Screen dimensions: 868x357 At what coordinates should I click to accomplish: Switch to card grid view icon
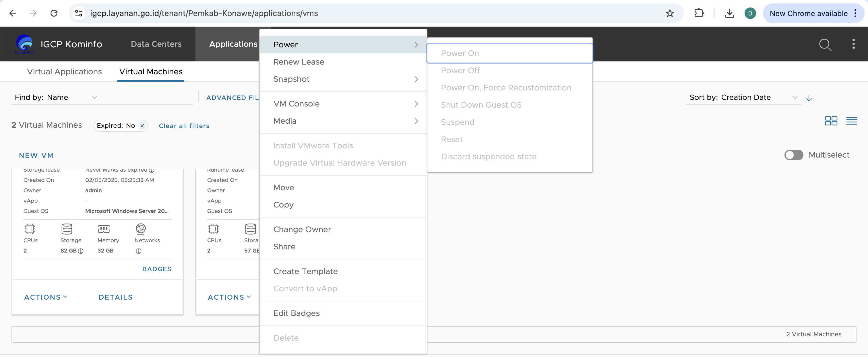coord(831,121)
